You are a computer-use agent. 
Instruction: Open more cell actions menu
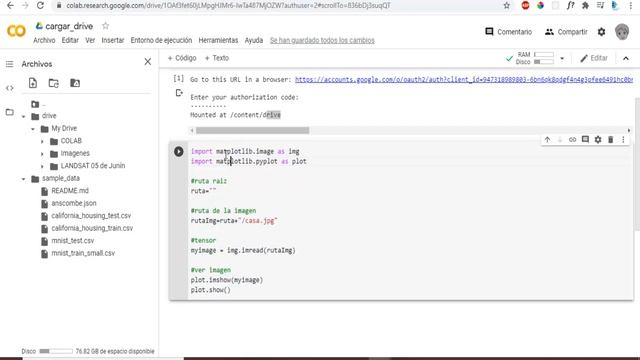pyautogui.click(x=623, y=140)
